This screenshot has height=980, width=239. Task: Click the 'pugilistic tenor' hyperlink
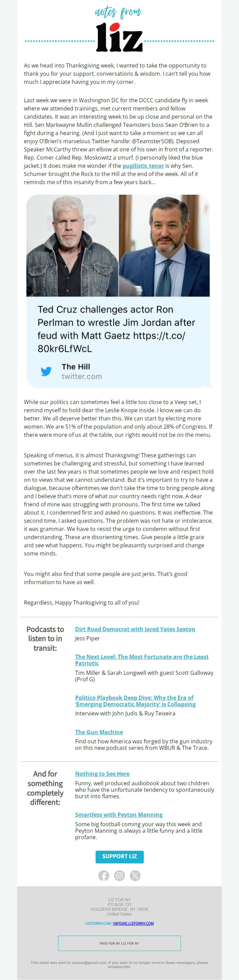(143, 166)
